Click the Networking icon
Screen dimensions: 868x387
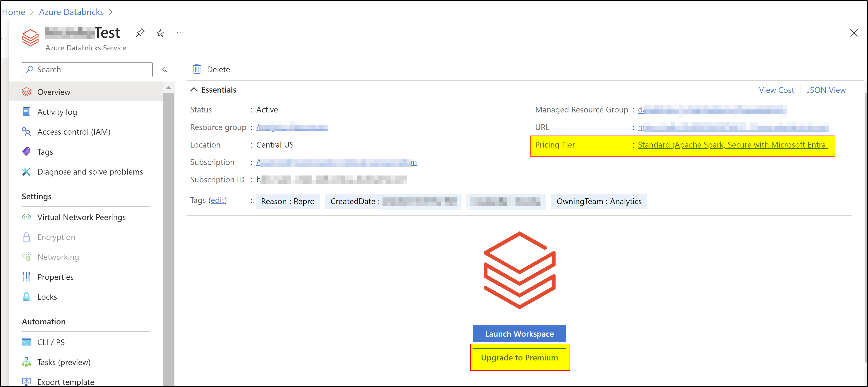coord(26,257)
